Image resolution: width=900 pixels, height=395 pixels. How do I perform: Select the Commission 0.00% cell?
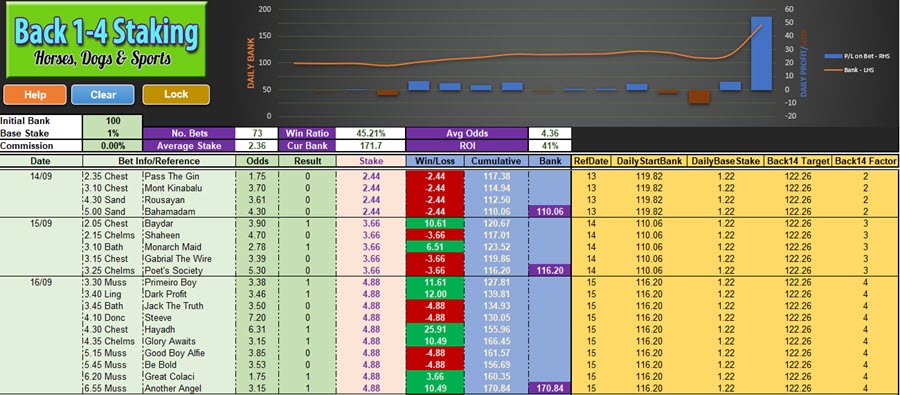coord(112,146)
